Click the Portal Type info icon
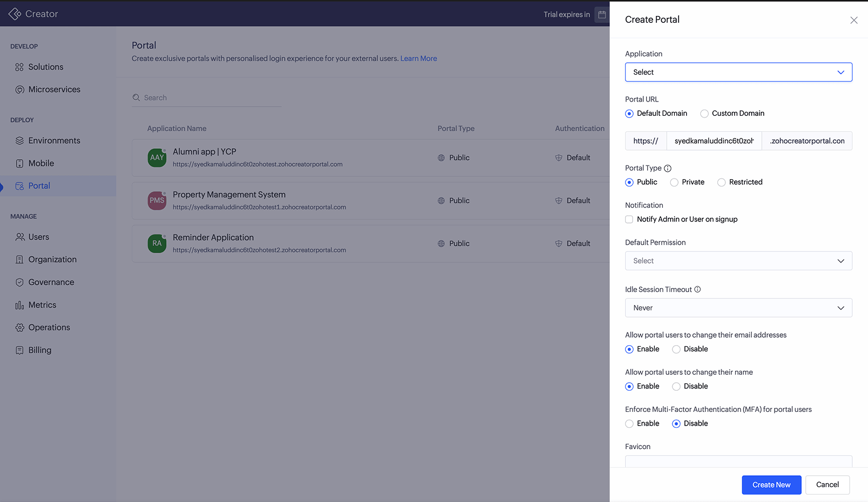Image resolution: width=868 pixels, height=502 pixels. 668,168
